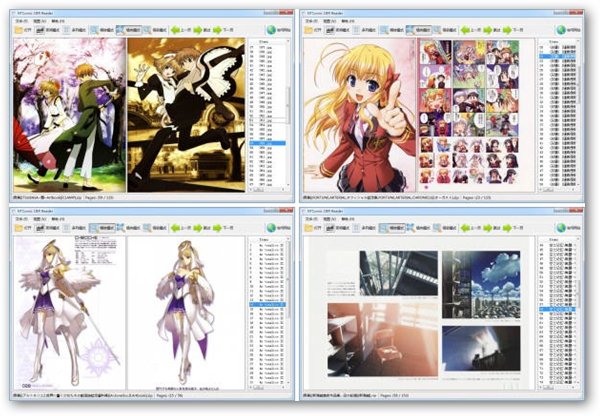The height and width of the screenshot is (416, 600).
Task: Select highlighted row in top-right window file list
Action: point(558,56)
